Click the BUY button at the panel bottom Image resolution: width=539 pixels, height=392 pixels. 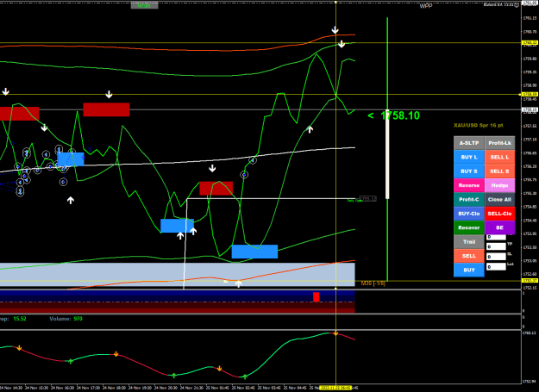click(469, 271)
